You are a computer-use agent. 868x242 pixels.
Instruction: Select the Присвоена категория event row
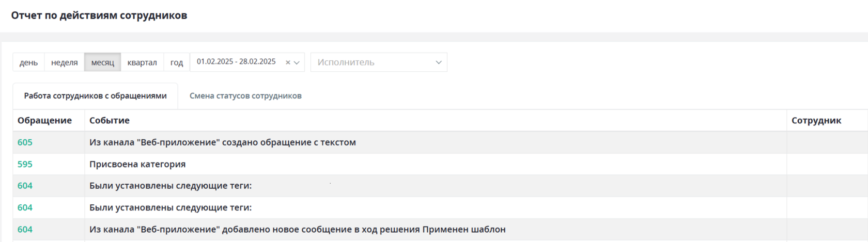[440, 164]
